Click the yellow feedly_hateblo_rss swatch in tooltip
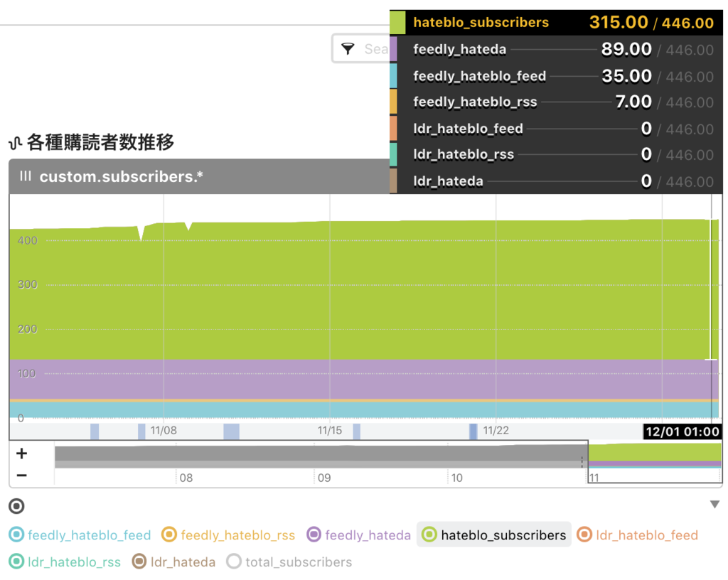 [393, 102]
